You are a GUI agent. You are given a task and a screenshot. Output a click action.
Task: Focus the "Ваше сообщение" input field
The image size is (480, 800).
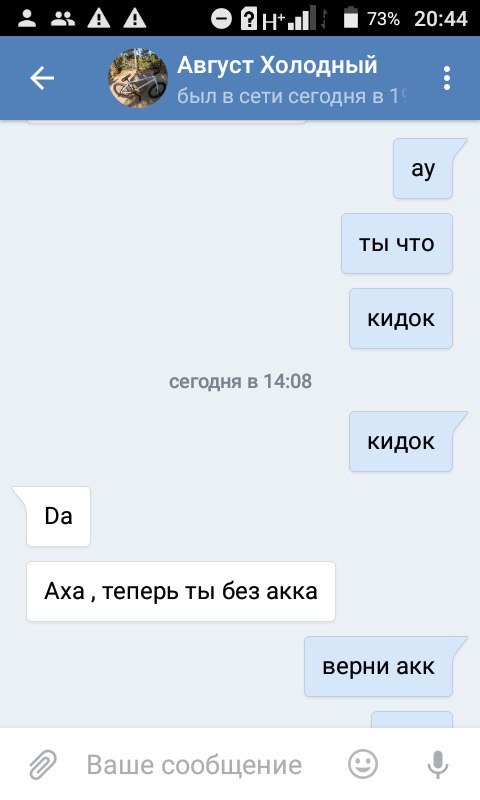pos(194,765)
